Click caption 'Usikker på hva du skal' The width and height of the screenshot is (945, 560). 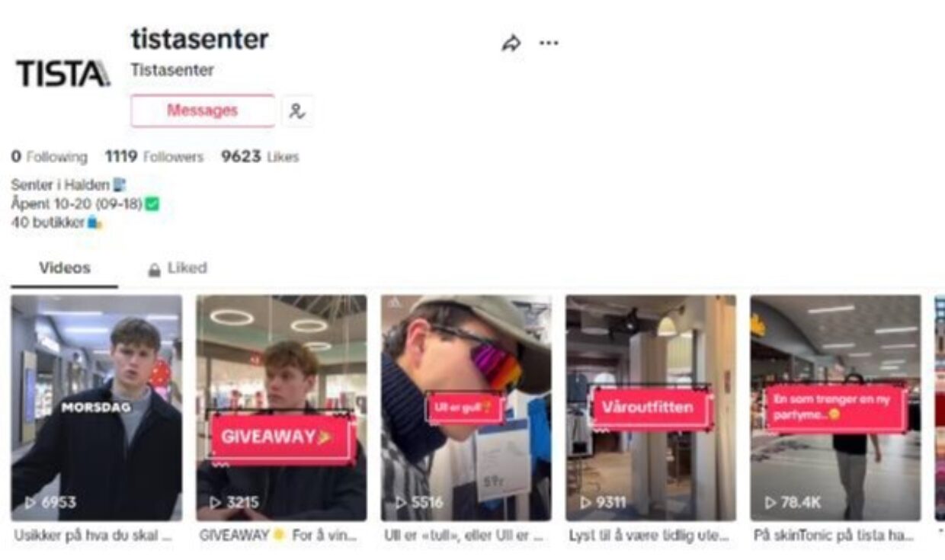click(x=93, y=536)
